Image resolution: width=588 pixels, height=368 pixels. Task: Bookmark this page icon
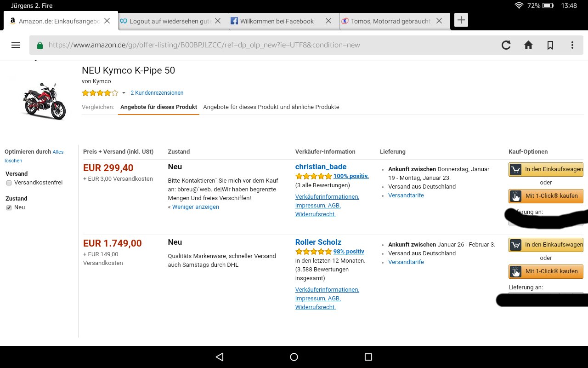click(x=550, y=45)
